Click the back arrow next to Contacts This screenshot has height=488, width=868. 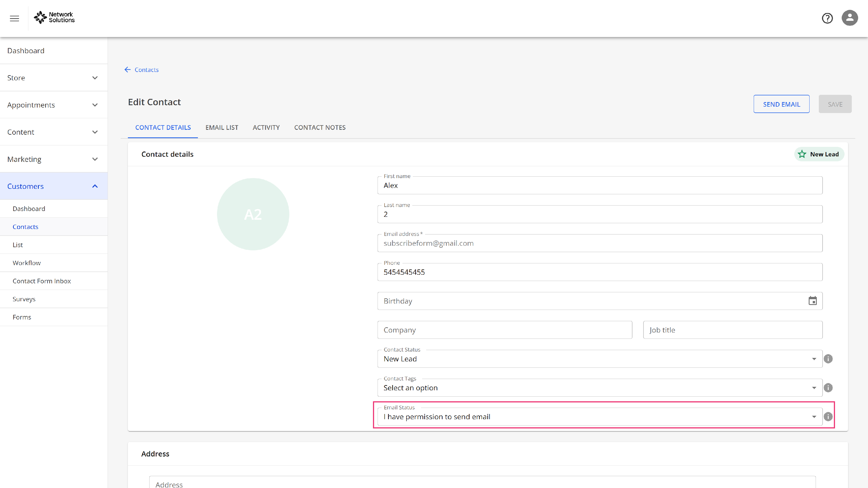point(127,70)
